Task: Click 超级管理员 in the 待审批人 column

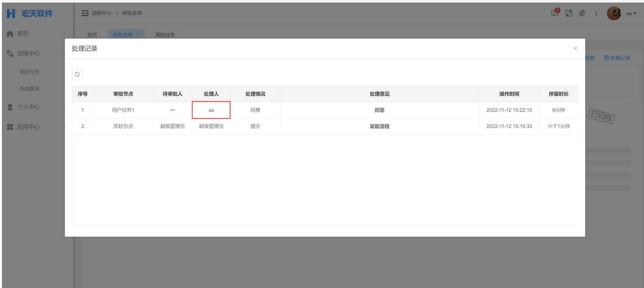Action: click(x=172, y=126)
